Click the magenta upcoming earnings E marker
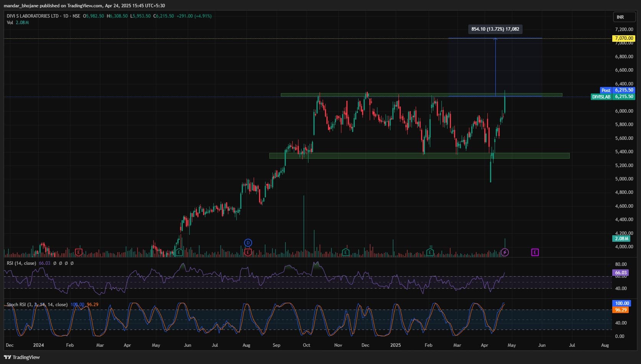641x364 pixels. 535,252
